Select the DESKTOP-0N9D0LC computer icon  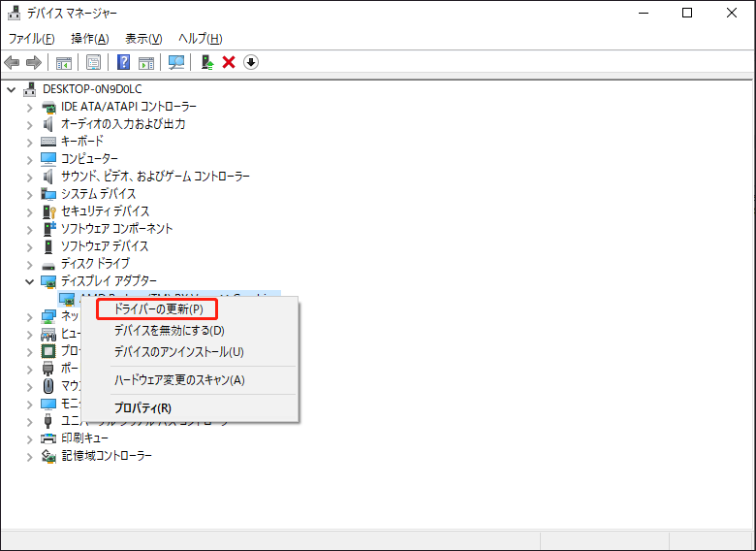click(x=30, y=89)
